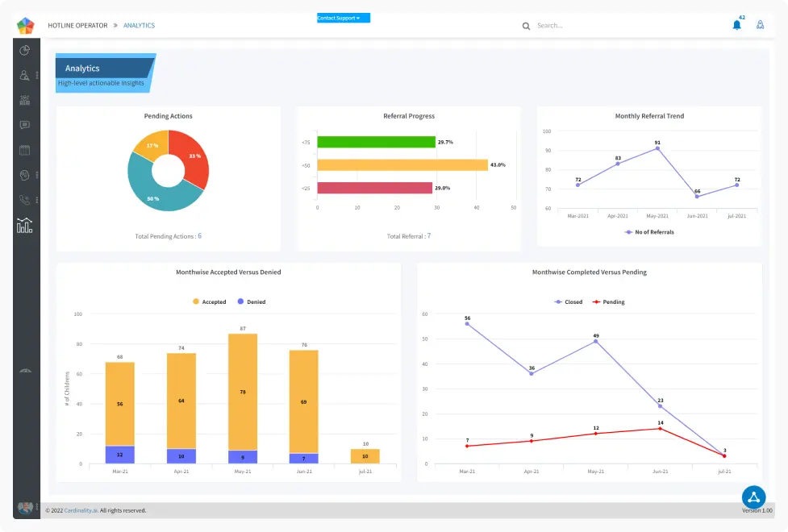Expand submenu dots beside phone icon
788x532 pixels.
(x=37, y=200)
